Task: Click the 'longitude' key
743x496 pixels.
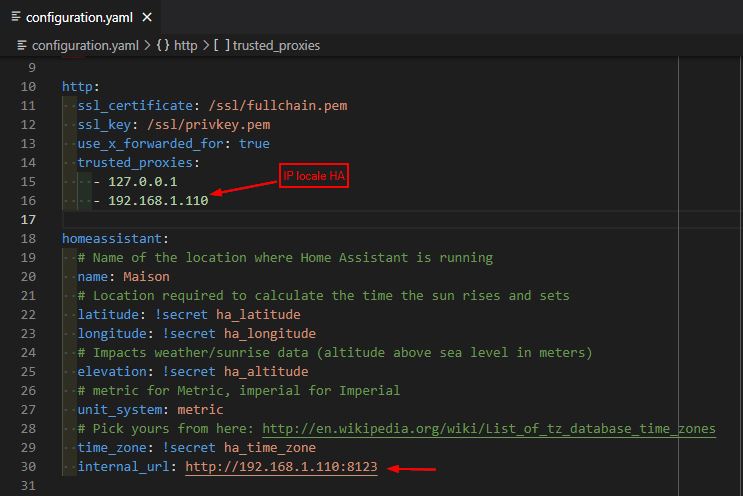Action: 112,334
